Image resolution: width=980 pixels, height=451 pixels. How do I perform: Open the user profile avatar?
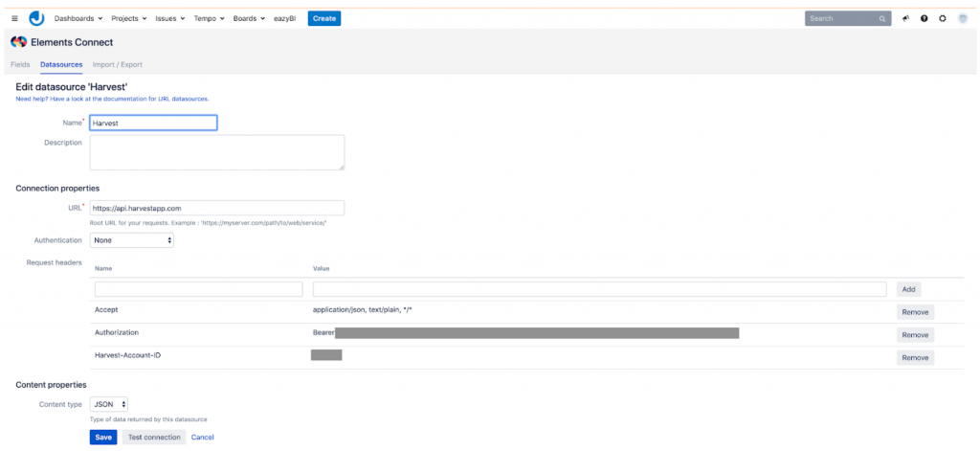coord(963,19)
